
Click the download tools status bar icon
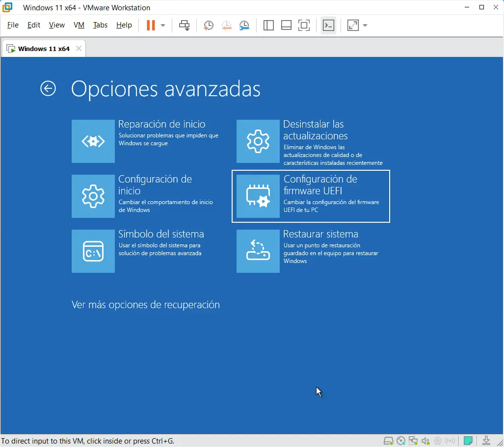tap(486, 441)
